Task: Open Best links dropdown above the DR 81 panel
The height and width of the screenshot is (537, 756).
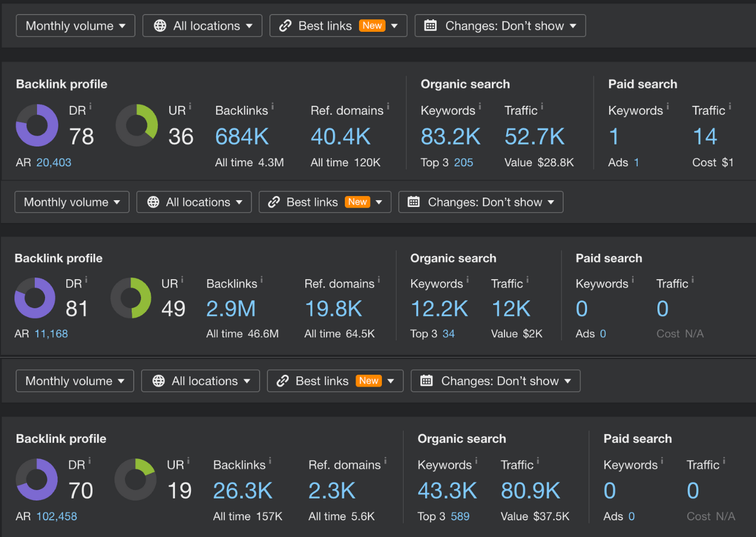Action: (x=324, y=202)
